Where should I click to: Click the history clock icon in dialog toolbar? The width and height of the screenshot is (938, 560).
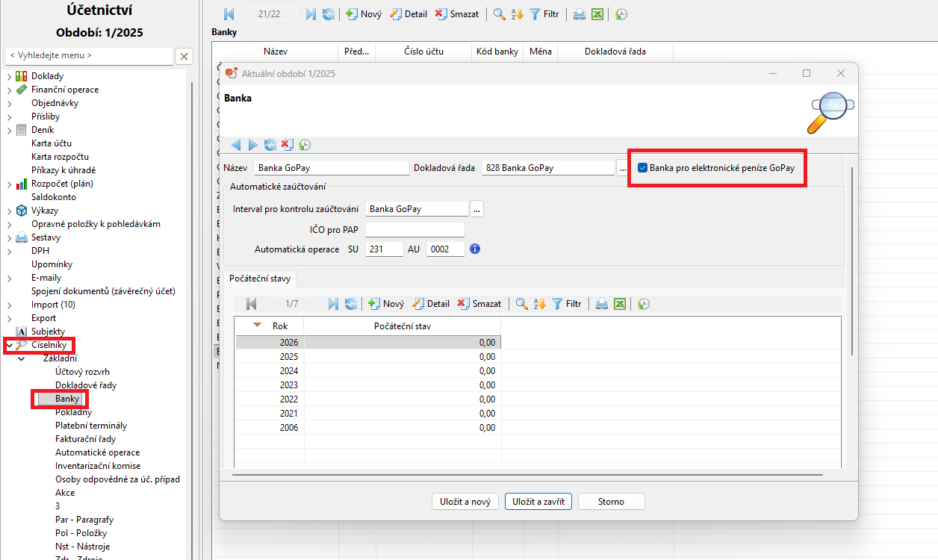point(305,145)
